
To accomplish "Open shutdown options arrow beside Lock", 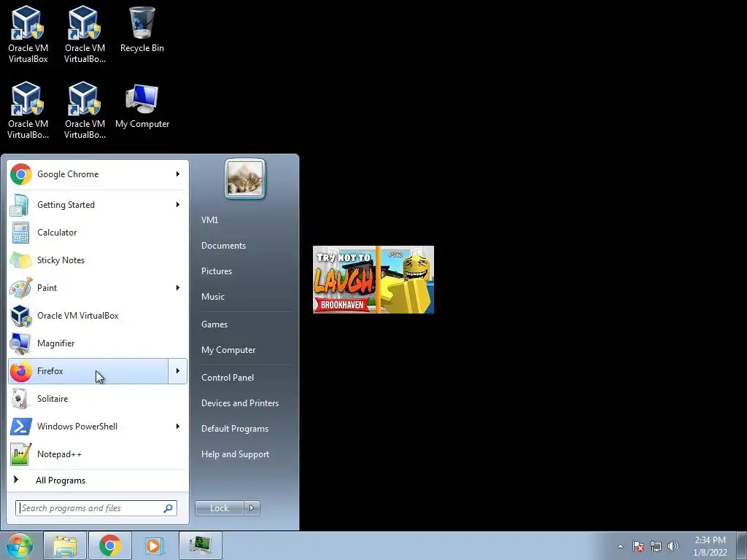I will click(252, 508).
